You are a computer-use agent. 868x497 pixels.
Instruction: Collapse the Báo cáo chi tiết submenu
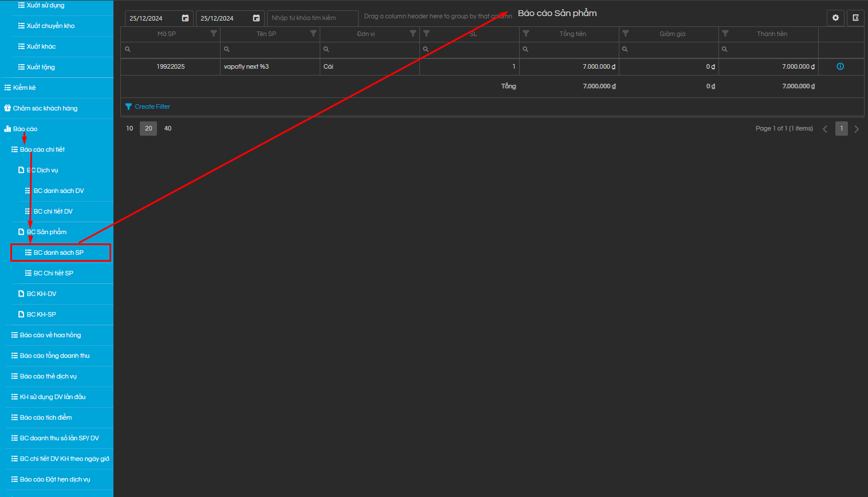click(42, 149)
